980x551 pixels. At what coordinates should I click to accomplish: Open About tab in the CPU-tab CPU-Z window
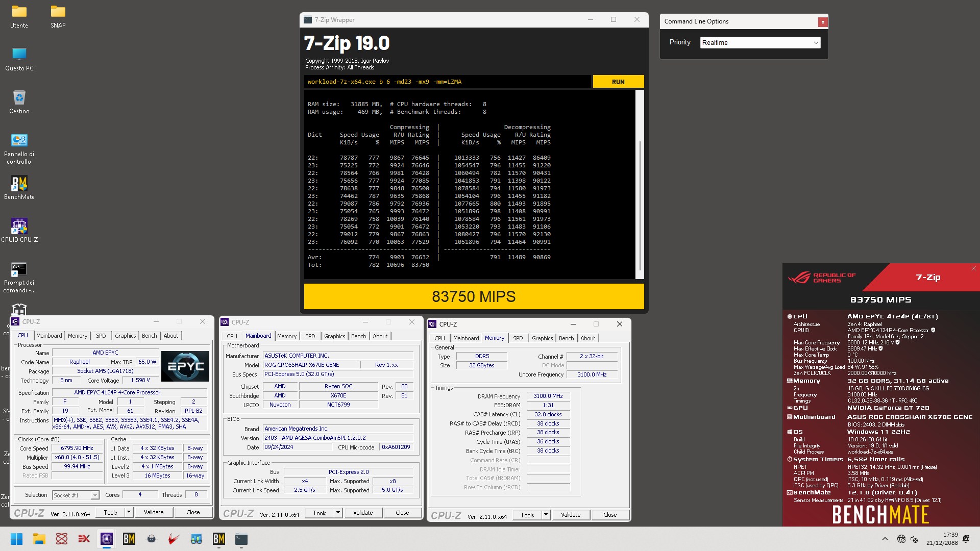tap(170, 336)
